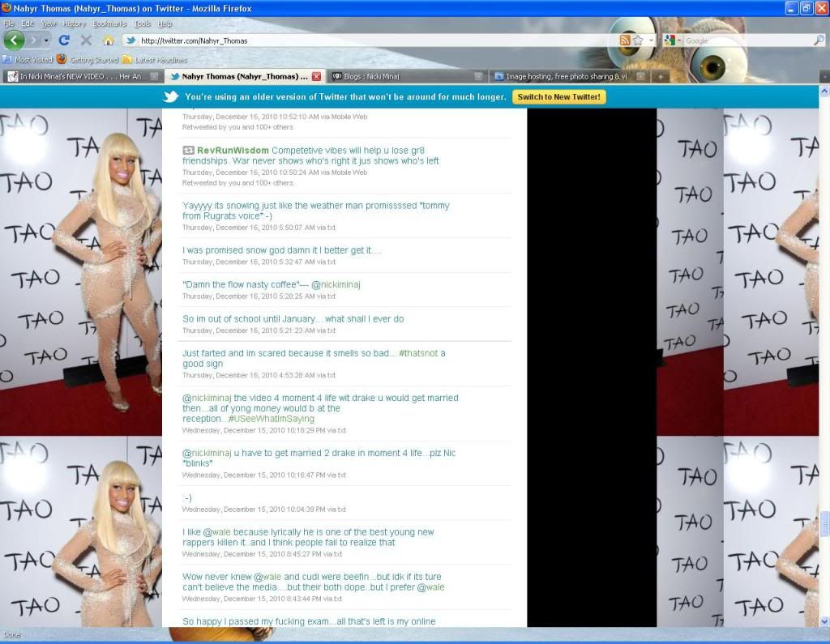This screenshot has width=830, height=644.
Task: Open the View menu
Action: tap(48, 23)
